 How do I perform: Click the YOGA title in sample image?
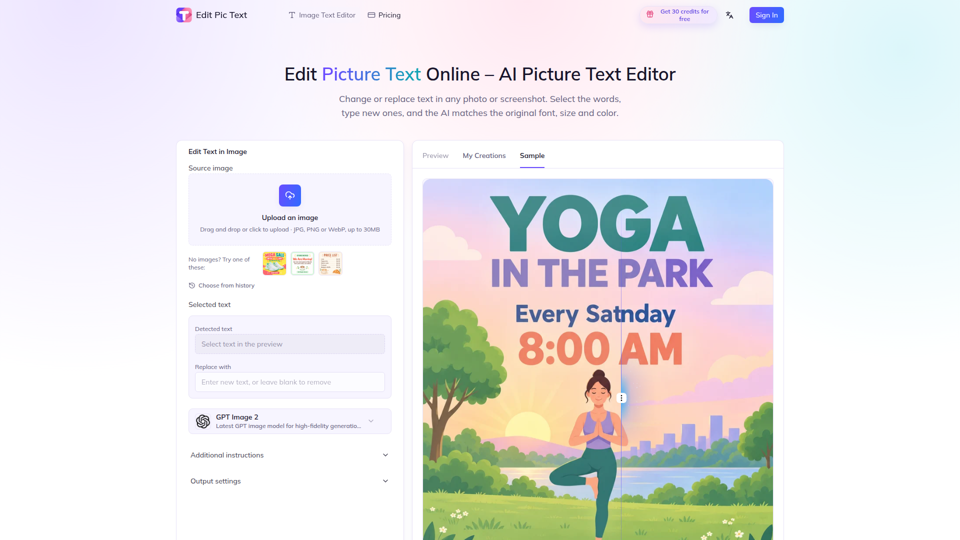click(598, 223)
